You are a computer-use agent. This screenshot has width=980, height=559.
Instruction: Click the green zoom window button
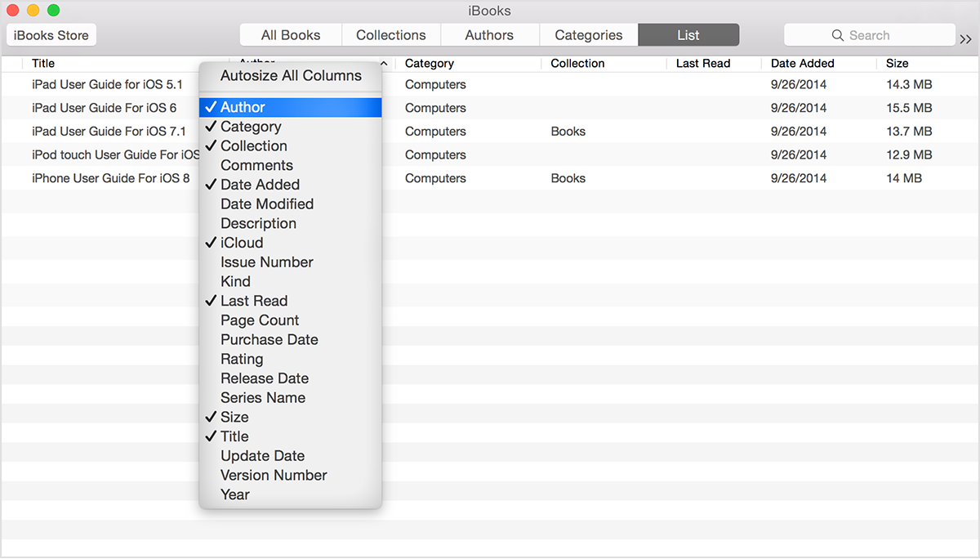click(53, 11)
